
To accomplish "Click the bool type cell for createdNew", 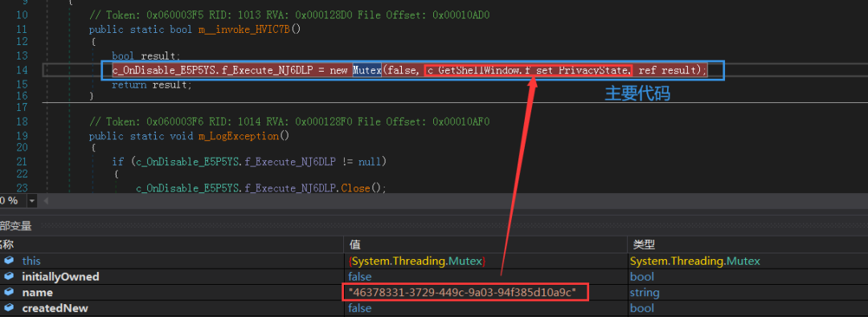I will pyautogui.click(x=641, y=308).
